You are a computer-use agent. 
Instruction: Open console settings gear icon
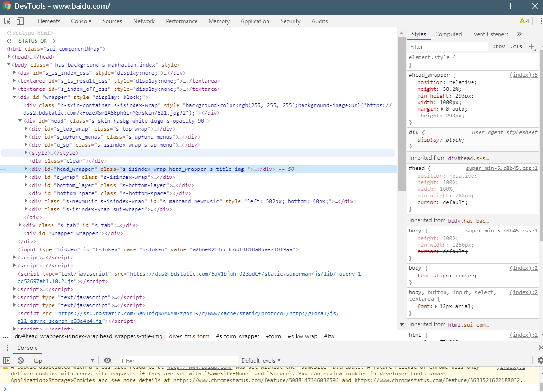pos(540,361)
